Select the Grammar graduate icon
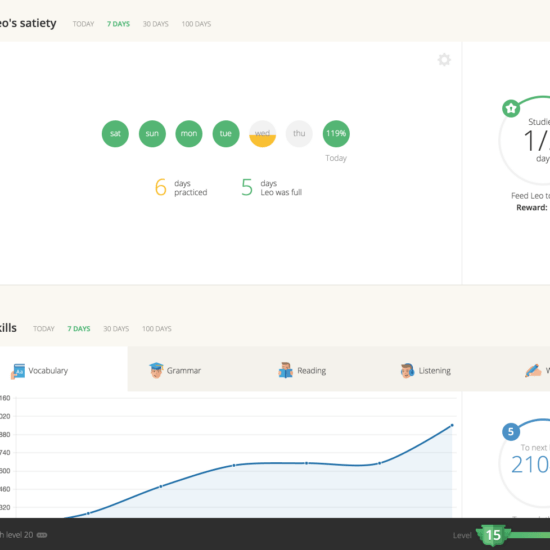The height and width of the screenshot is (550, 550). click(x=156, y=370)
